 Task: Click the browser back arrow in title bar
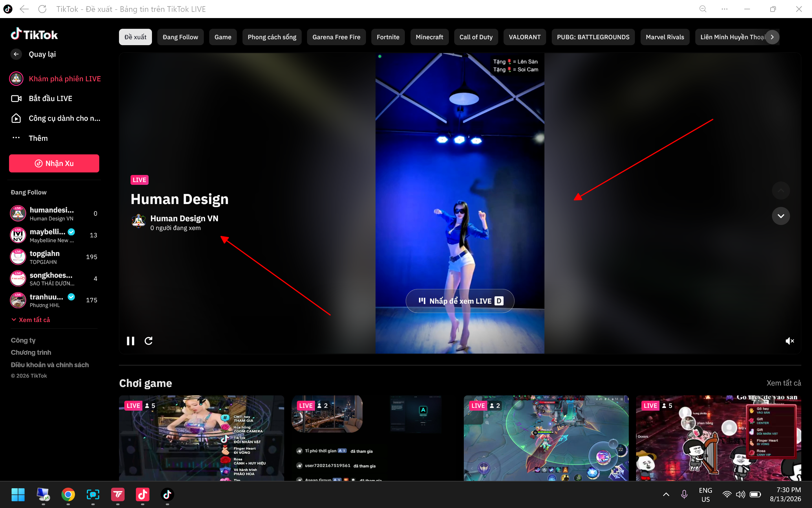coord(24,9)
